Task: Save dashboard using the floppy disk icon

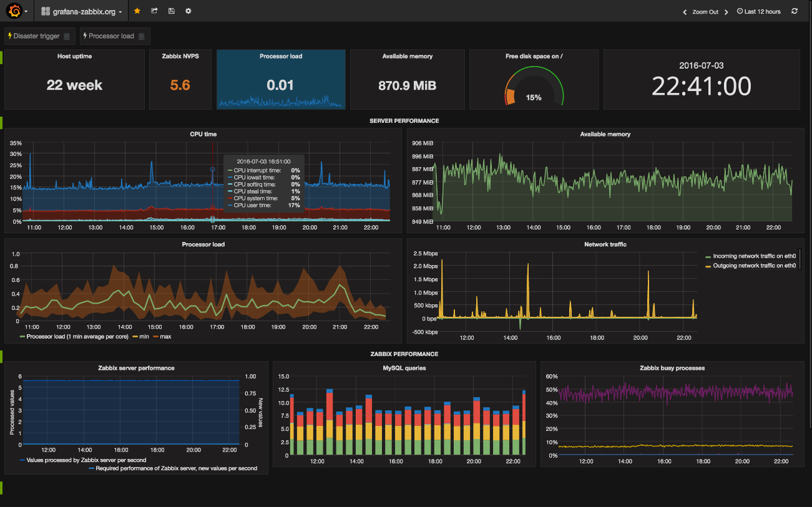Action: [171, 11]
